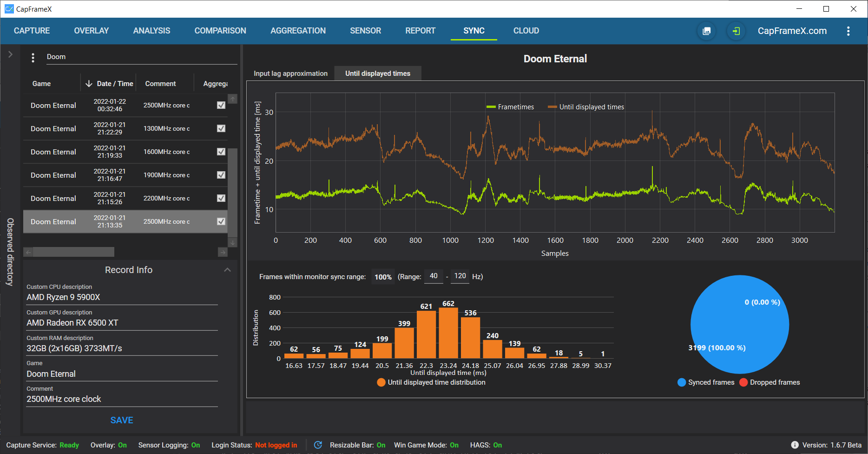Expand the Observed directory side panel

(10, 54)
